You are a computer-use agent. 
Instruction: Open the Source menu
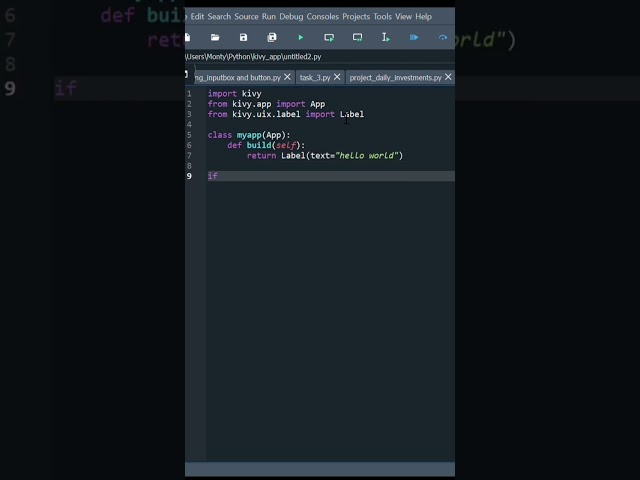(x=246, y=17)
